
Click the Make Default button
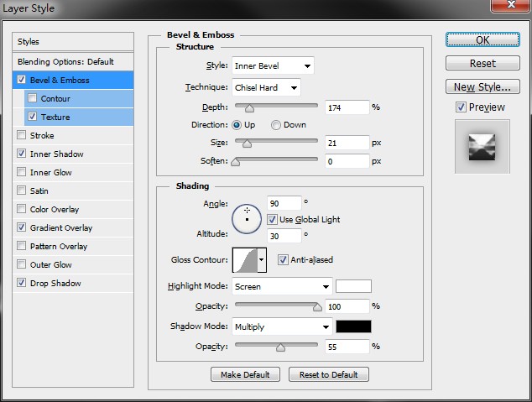click(x=245, y=374)
